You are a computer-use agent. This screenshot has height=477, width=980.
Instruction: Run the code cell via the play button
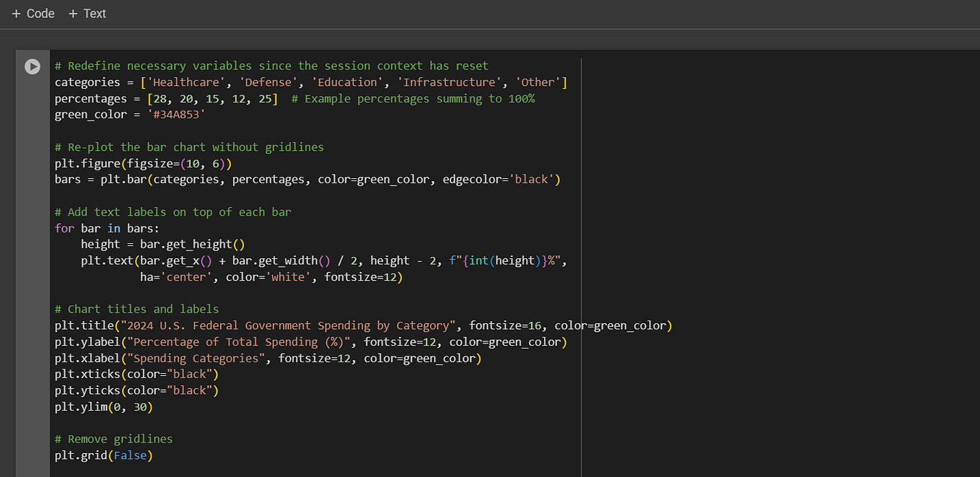32,66
